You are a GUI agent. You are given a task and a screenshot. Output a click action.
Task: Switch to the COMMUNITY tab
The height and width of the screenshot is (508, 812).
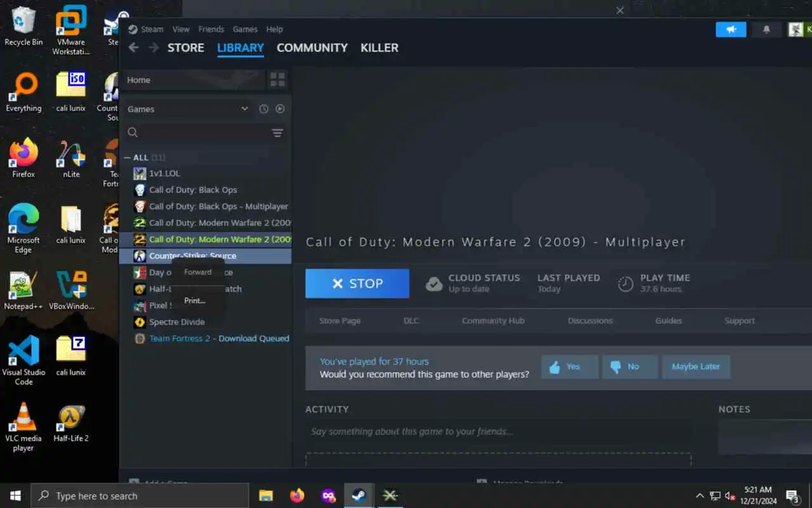coord(312,48)
